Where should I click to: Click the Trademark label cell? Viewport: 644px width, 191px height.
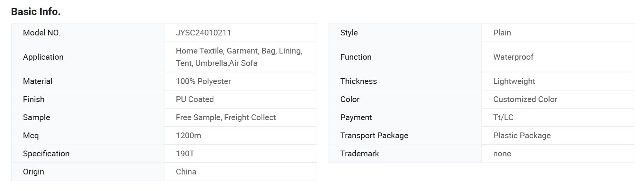405,154
